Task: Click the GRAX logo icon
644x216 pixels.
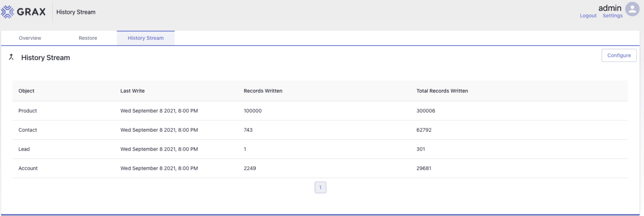Action: (8, 12)
